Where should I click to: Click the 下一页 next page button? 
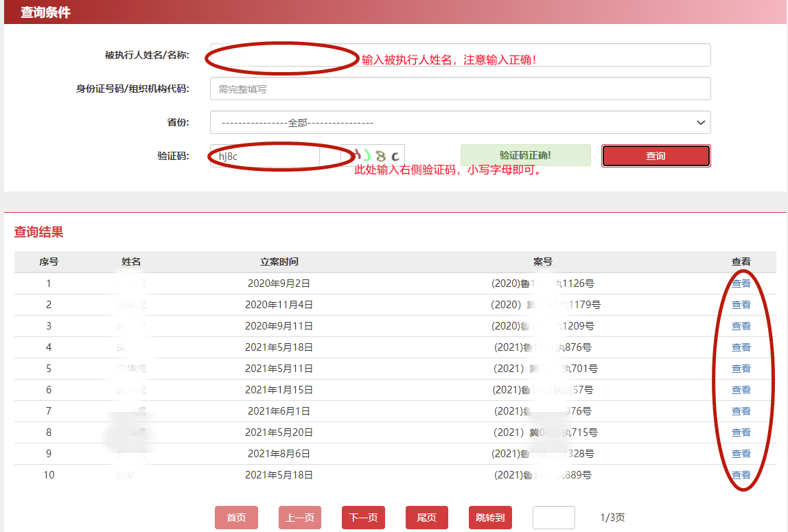[363, 518]
